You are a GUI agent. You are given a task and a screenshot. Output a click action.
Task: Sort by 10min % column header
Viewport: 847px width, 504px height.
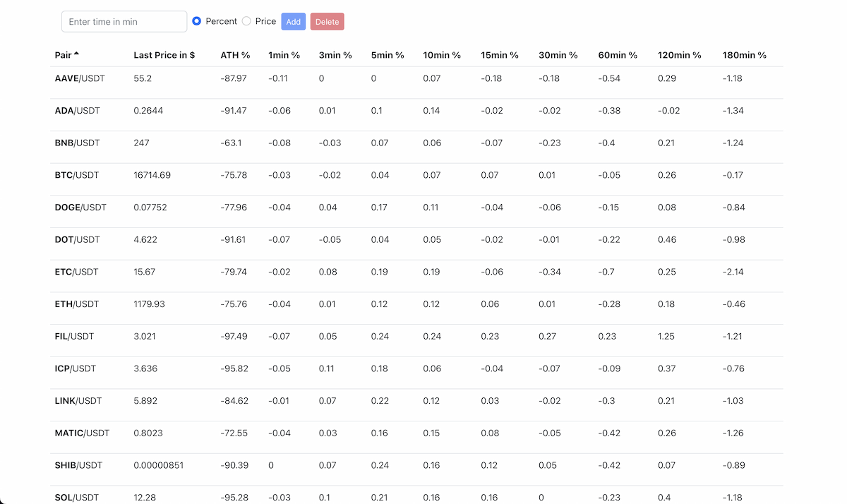tap(442, 55)
